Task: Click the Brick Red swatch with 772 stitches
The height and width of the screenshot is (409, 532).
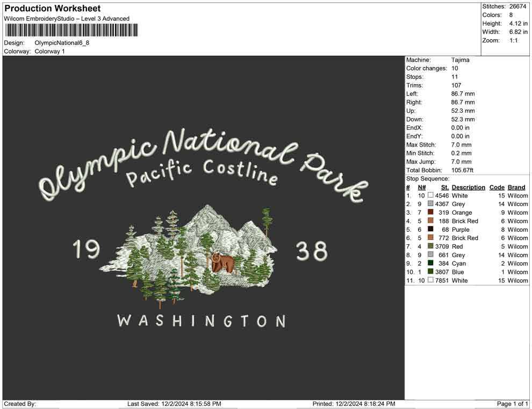Action: click(x=430, y=238)
